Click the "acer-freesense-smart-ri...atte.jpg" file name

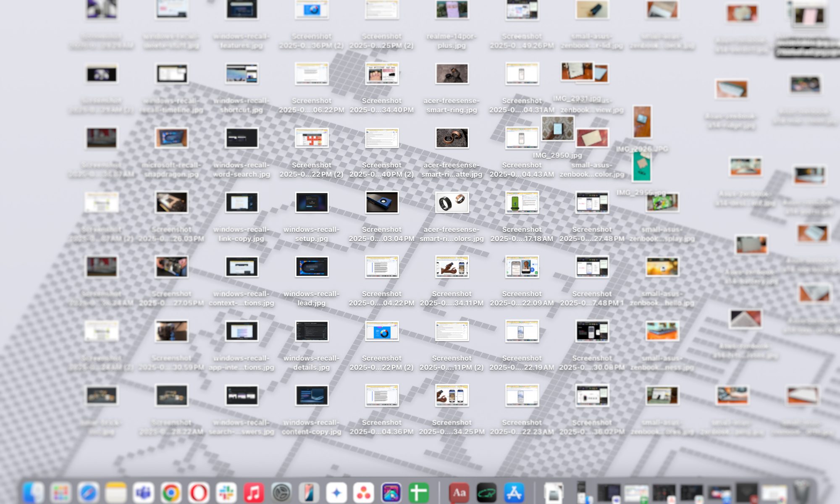pos(452,170)
